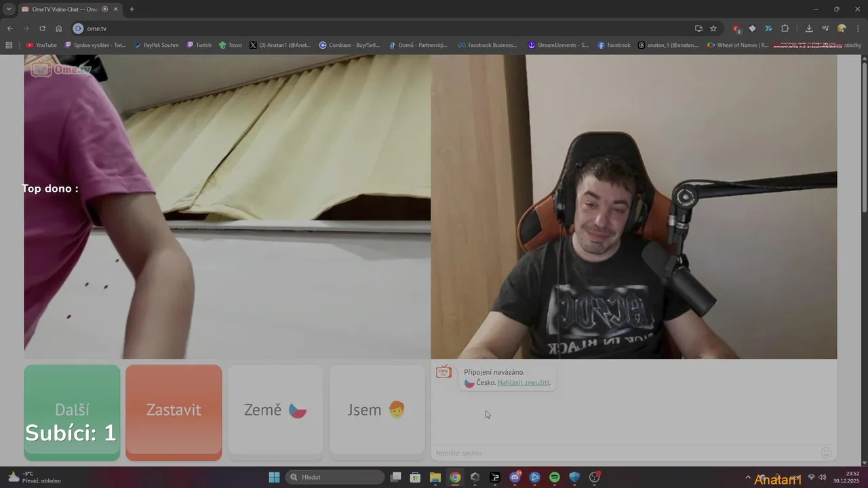
Task: Open Windows Security shield in taskbar
Action: tap(574, 477)
